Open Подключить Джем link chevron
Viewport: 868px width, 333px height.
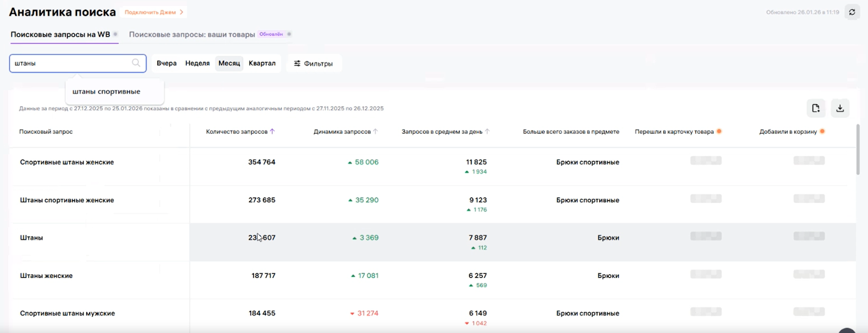tap(182, 12)
